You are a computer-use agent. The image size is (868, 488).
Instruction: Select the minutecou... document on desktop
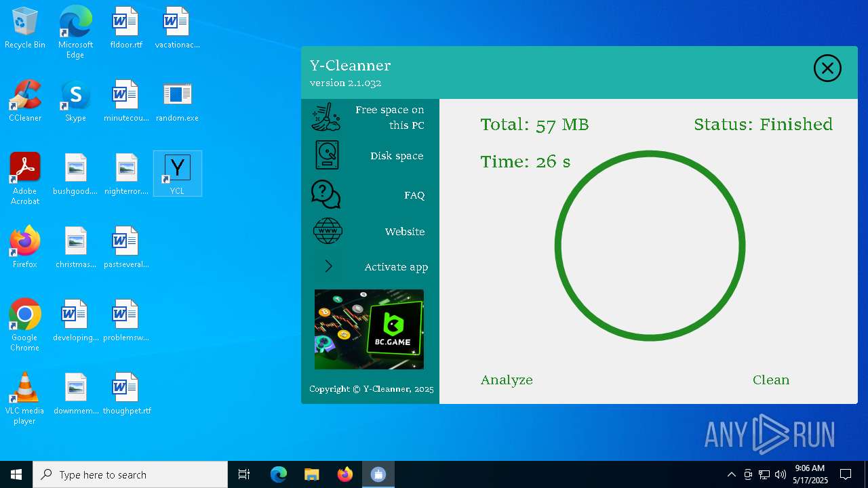click(126, 102)
